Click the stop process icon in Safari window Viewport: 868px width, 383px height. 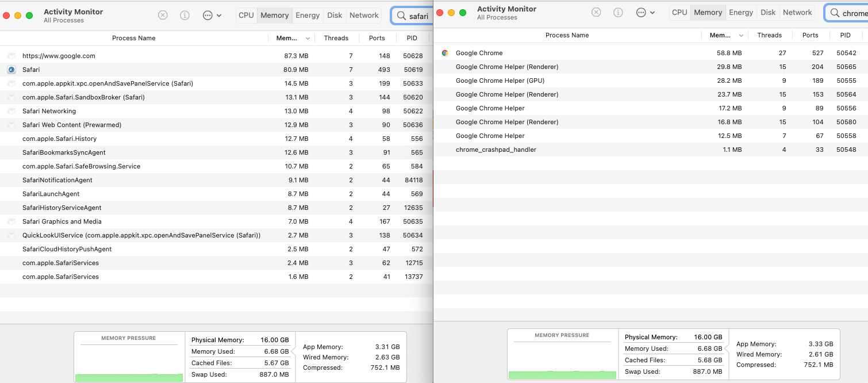click(163, 16)
